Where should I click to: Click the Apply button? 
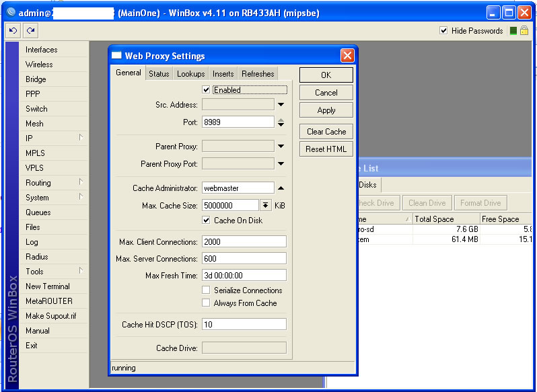tap(326, 110)
